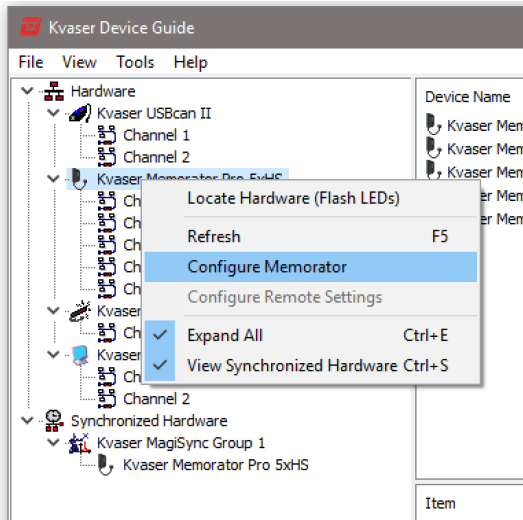Toggle the Expand All checkmark

(x=160, y=335)
